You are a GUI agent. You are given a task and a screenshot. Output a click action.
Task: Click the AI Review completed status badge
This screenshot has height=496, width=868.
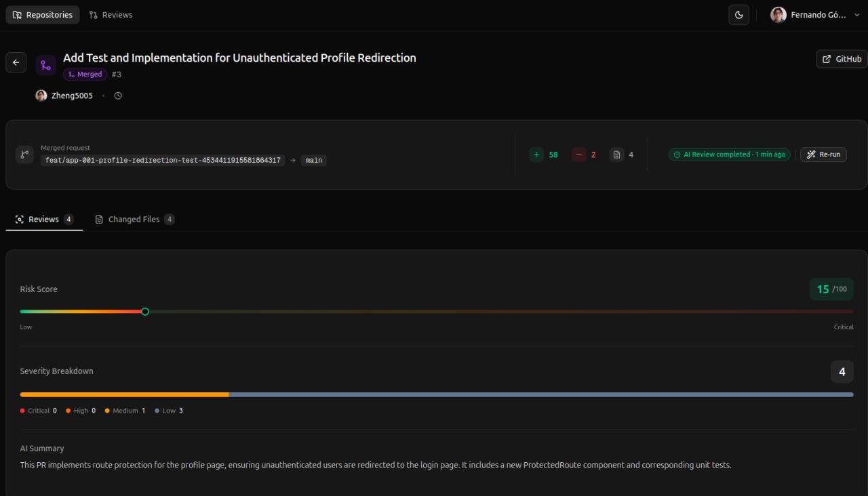[729, 154]
